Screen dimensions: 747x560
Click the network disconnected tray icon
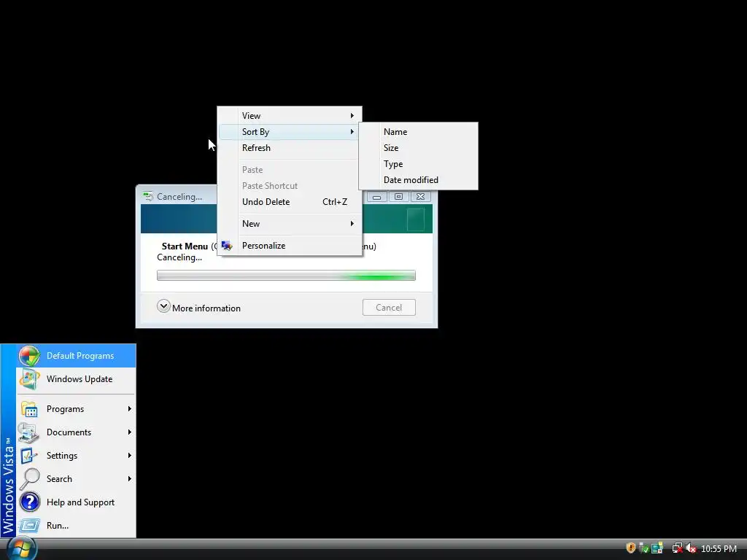click(x=677, y=548)
